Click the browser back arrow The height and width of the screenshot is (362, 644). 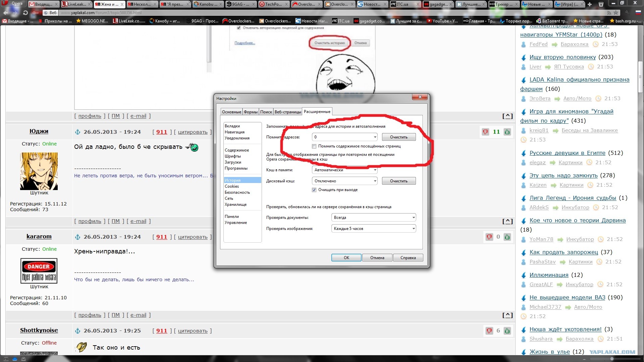5,13
